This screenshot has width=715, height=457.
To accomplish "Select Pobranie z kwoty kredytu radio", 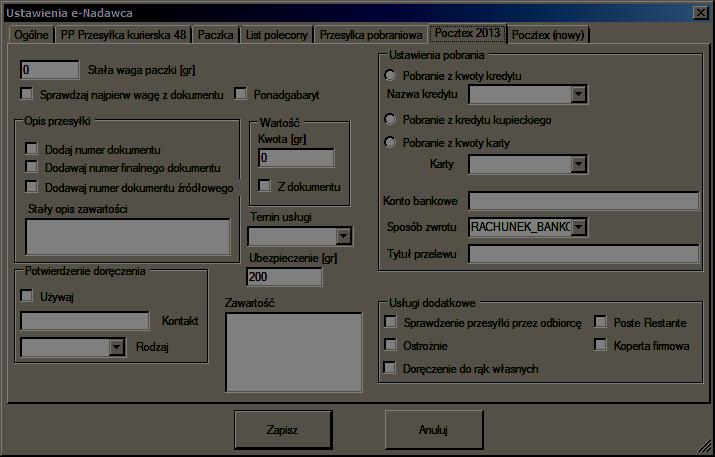I will pyautogui.click(x=390, y=75).
